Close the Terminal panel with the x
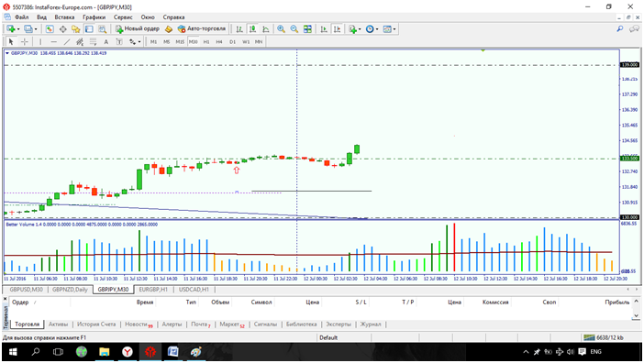644x363 pixels. 6,300
